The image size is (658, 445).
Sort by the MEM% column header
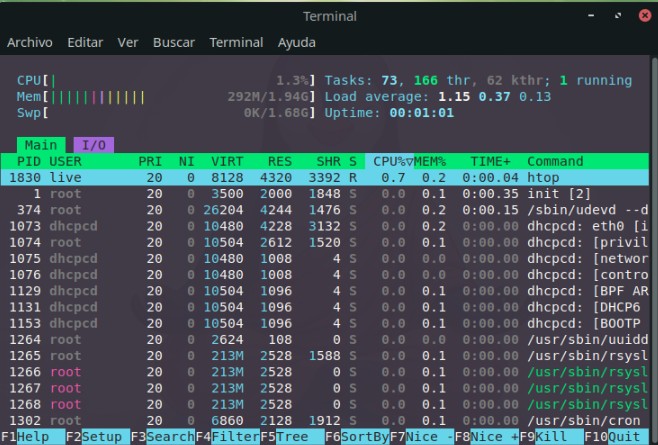point(430,161)
